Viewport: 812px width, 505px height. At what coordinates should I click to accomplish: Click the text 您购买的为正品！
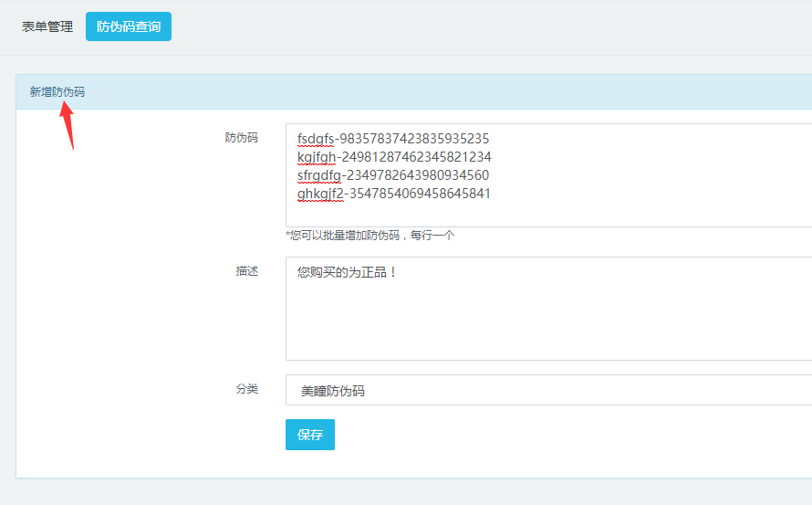[x=347, y=272]
